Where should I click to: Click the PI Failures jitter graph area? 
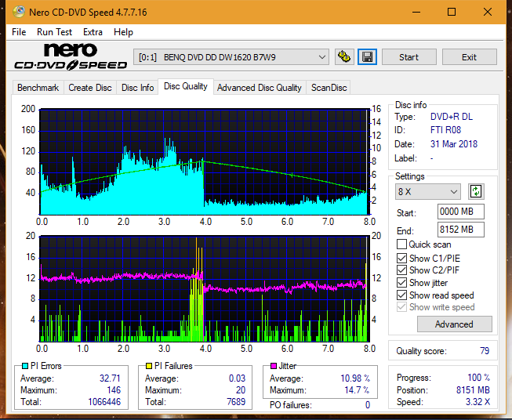pos(205,289)
